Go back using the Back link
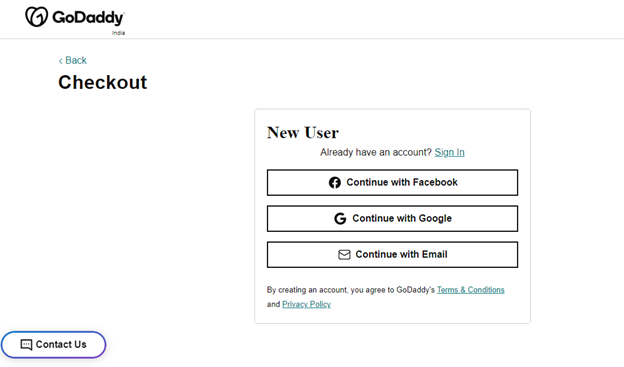The width and height of the screenshot is (624, 367). click(73, 61)
